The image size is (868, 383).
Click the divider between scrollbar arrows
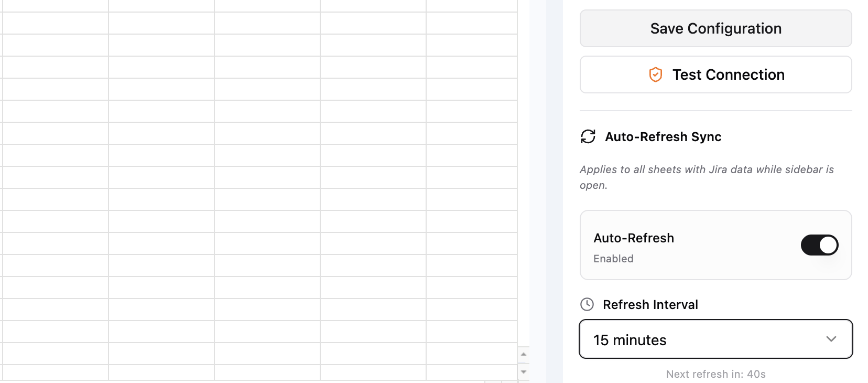coord(524,363)
